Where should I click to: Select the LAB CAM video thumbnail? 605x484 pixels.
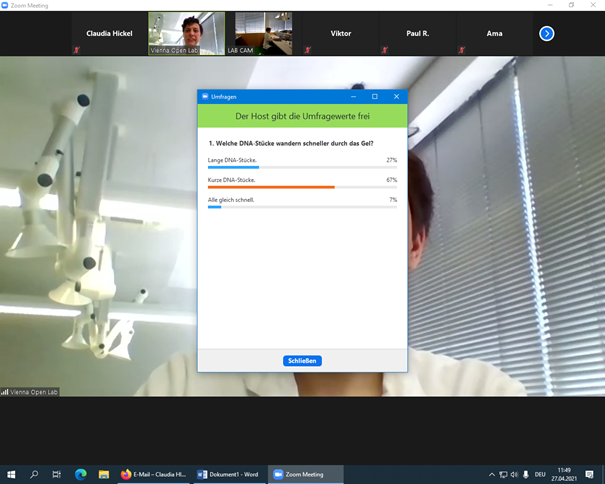(x=263, y=33)
